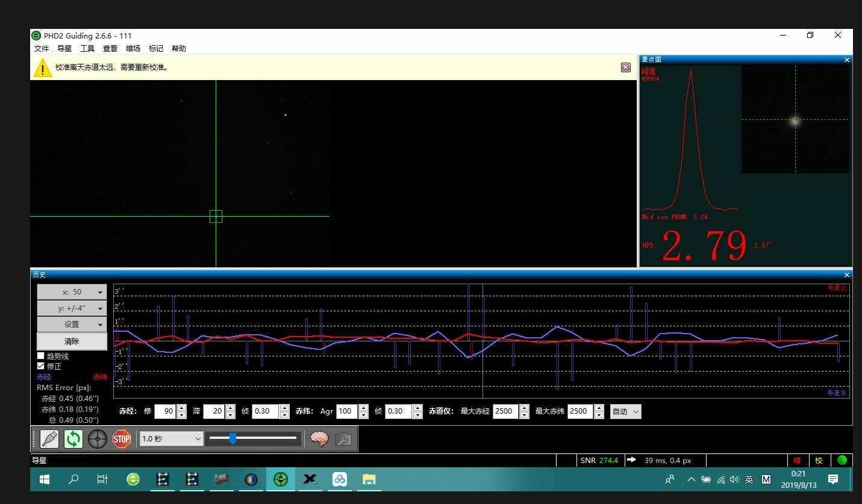Viewport: 862px width, 504px height.
Task: Increase 最大赤纬 2500 with up arrow
Action: click(599, 408)
